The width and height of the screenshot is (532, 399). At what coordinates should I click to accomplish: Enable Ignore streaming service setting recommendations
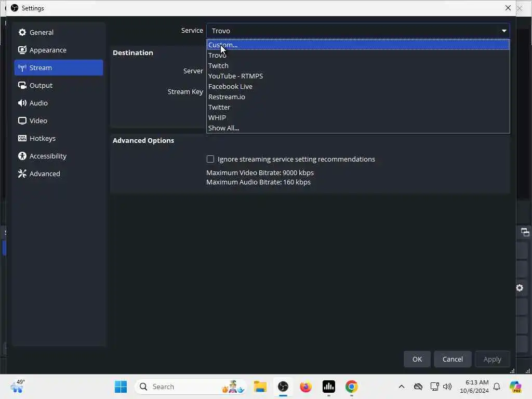pyautogui.click(x=210, y=159)
